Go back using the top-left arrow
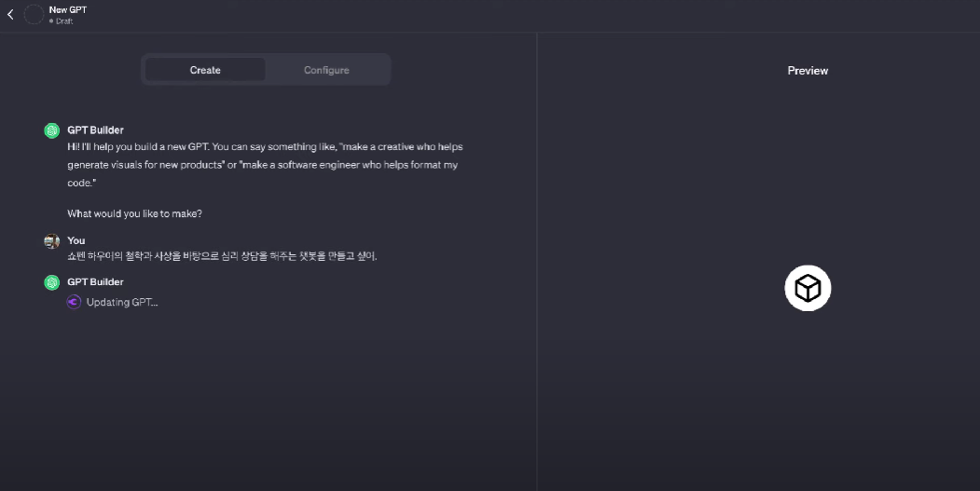Viewport: 980px width, 491px height. click(x=10, y=14)
